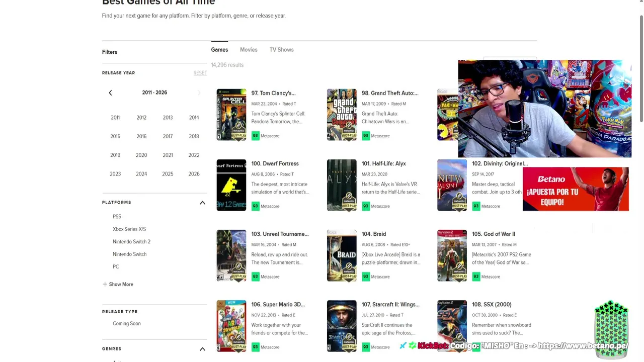Screen dimensions: 644x362
Task: Open 103. Unreal Tournament title link
Action: pos(280,234)
